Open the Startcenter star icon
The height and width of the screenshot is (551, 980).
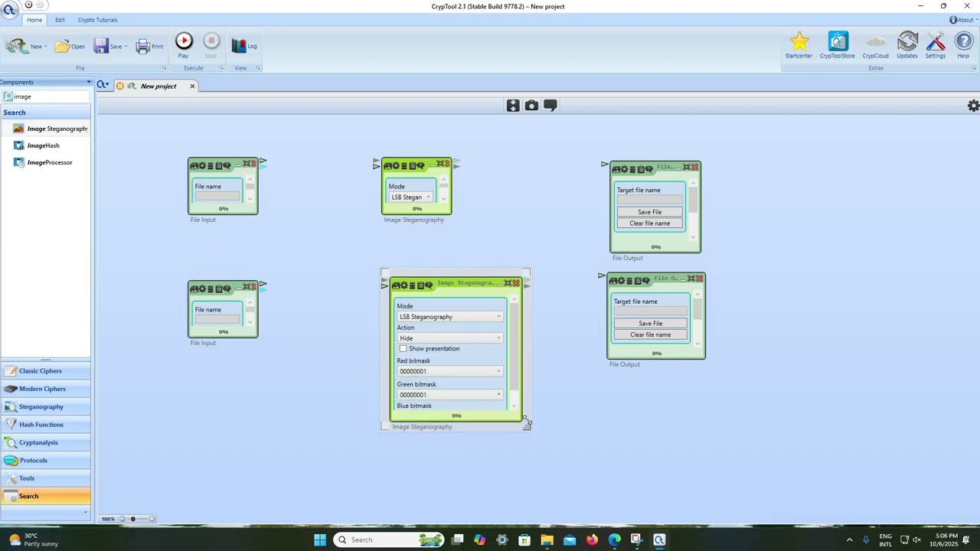pos(799,42)
